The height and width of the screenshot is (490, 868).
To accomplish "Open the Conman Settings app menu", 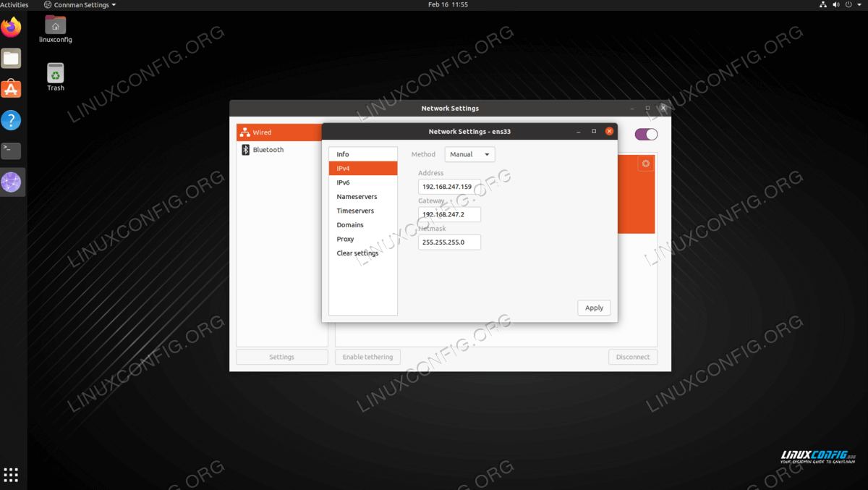I will (x=80, y=4).
